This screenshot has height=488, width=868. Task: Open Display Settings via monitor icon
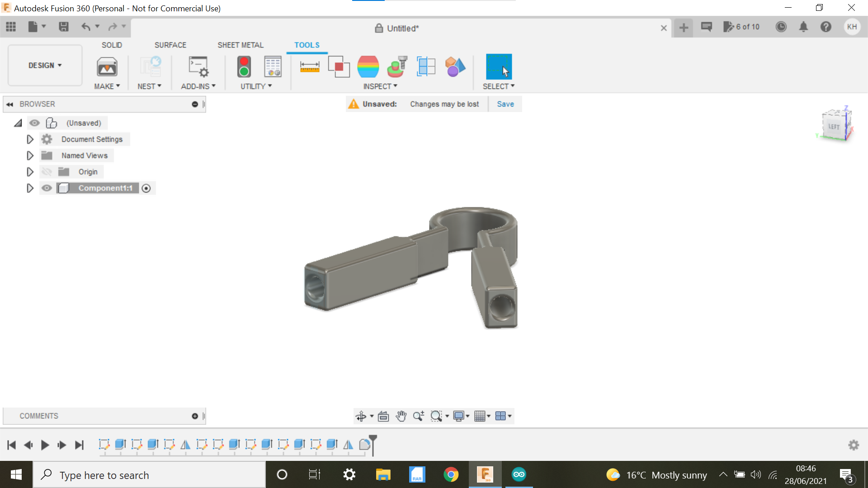459,416
